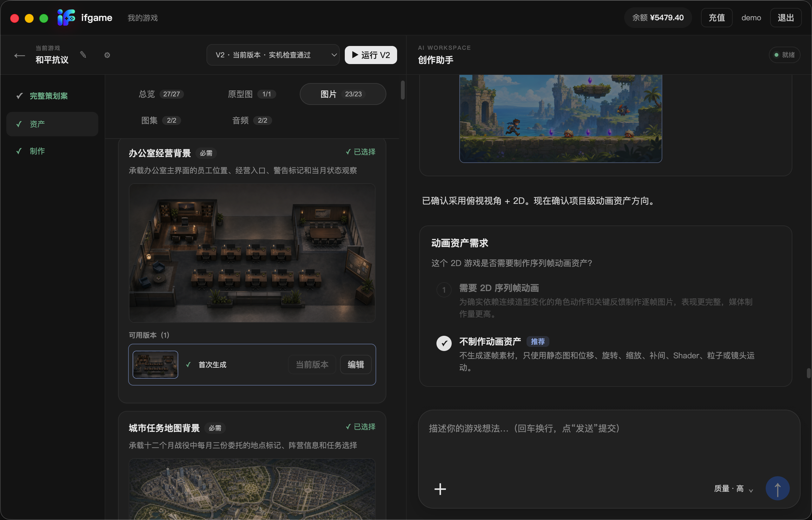
Task: Open game settings gear icon
Action: 107,55
